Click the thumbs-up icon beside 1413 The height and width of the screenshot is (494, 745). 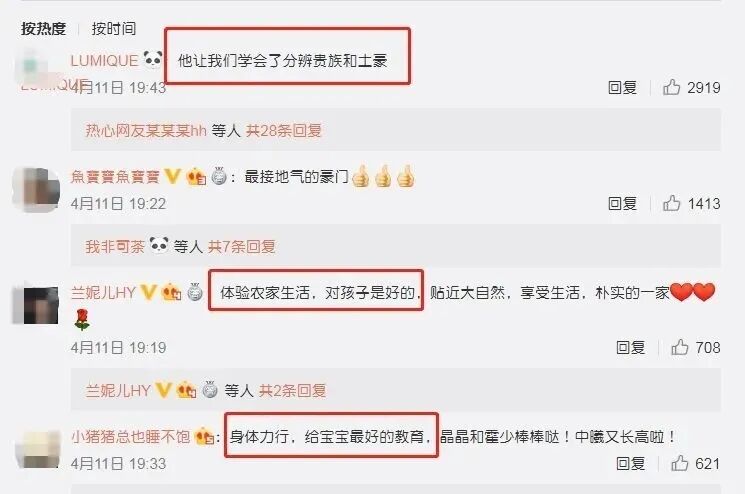[x=671, y=203]
